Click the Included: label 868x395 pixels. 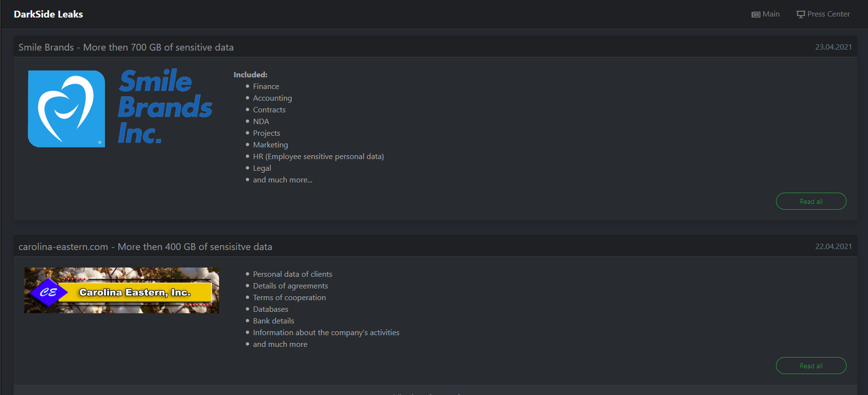pos(250,74)
